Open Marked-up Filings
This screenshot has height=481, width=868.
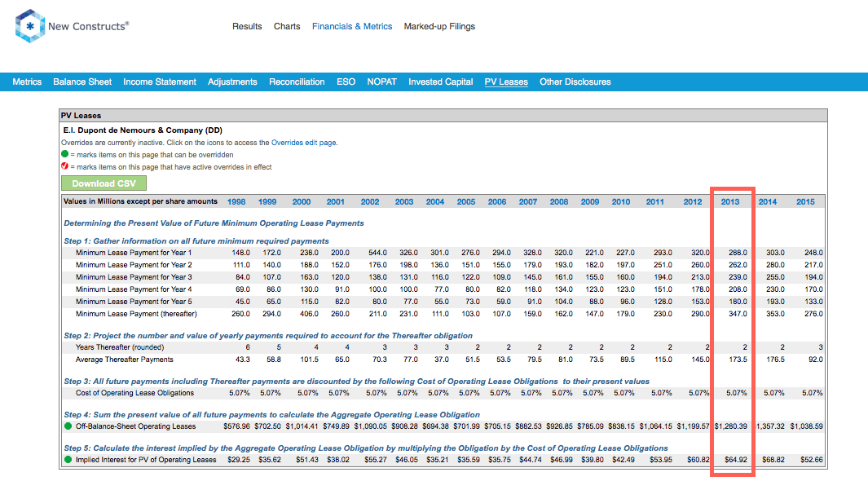pos(439,27)
